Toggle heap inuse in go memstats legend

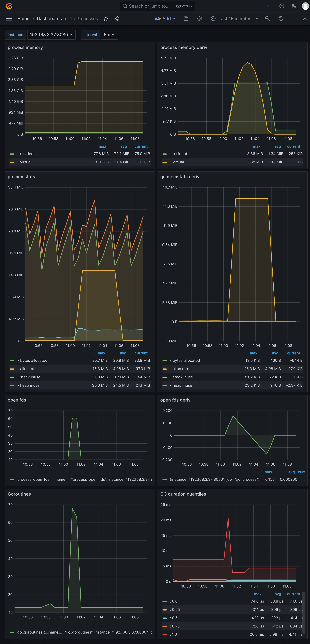pos(28,386)
